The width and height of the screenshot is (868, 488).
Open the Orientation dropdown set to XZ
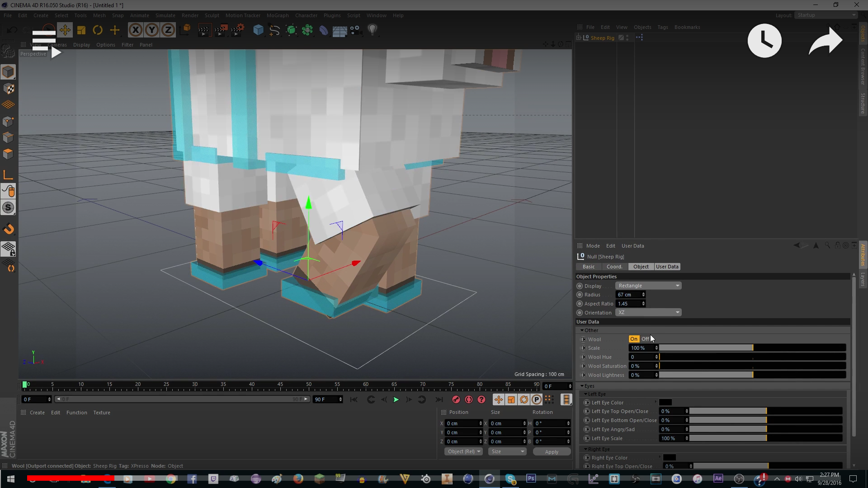point(648,312)
